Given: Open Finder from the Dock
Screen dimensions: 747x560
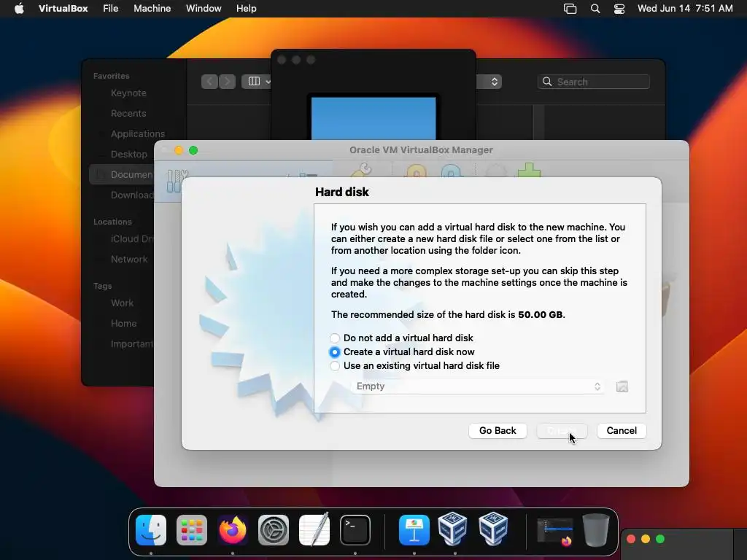Looking at the screenshot, I should point(151,529).
